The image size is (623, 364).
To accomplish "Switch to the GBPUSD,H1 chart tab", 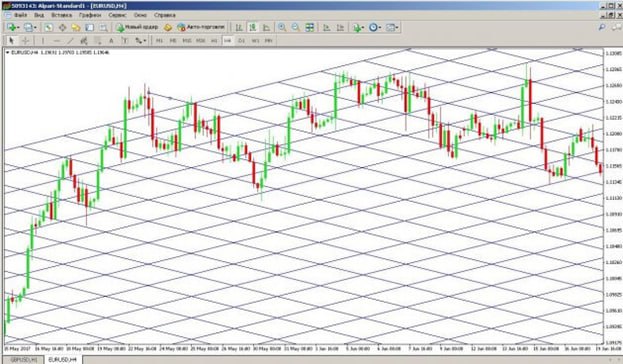I will click(x=24, y=360).
